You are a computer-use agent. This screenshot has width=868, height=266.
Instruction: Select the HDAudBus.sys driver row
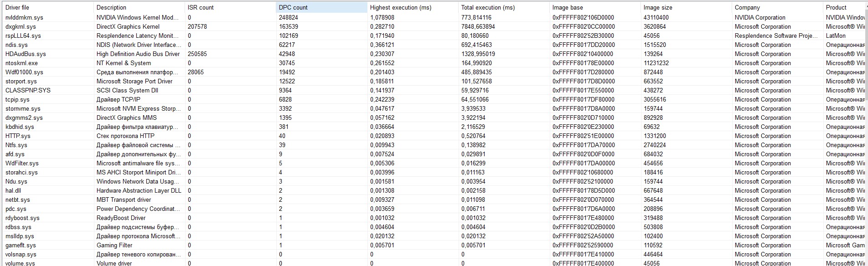point(26,54)
